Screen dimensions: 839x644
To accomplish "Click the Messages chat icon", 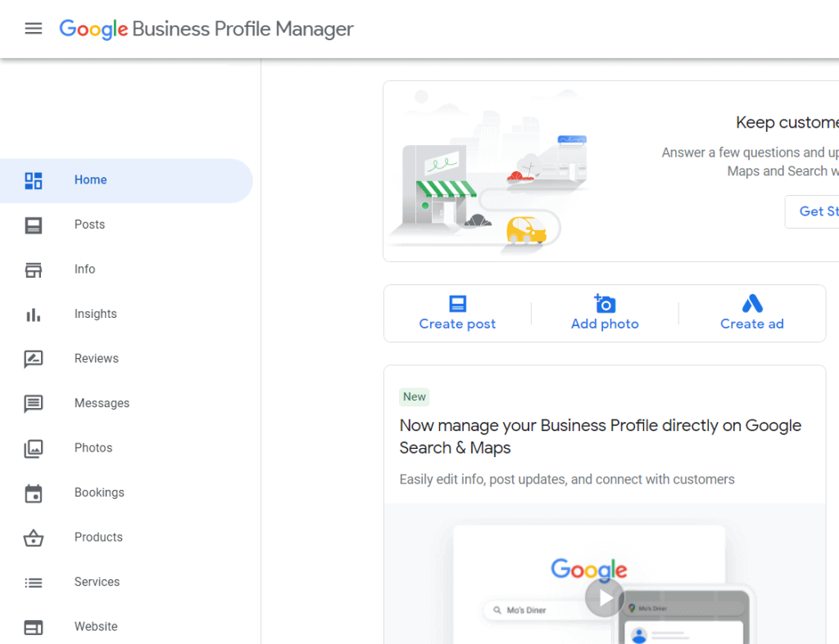I will (x=33, y=404).
